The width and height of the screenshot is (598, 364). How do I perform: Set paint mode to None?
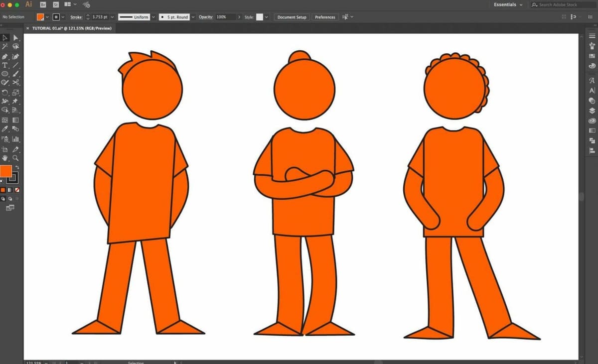click(x=17, y=190)
